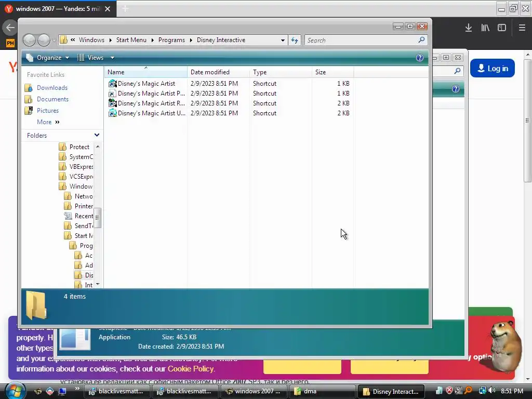532x399 pixels.
Task: Click the 8:51 PM clock
Action: point(512,391)
